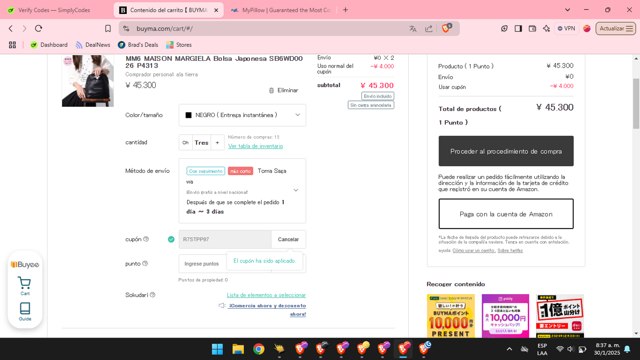This screenshot has width=640, height=360.
Task: Open the Buyee Cart icon
Action: click(x=24, y=286)
